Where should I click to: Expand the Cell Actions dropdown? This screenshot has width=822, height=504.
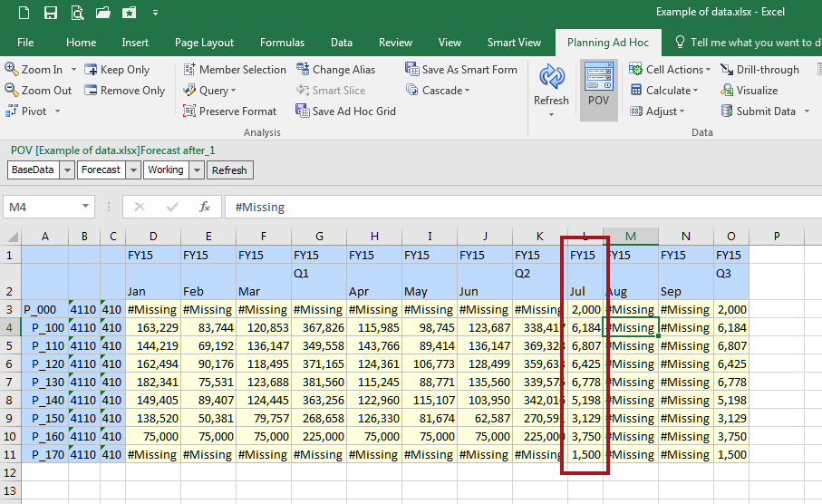tap(708, 70)
